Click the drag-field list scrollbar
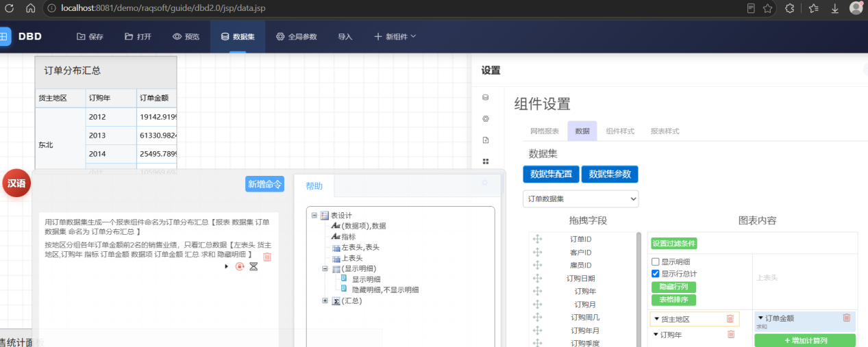 (639, 289)
